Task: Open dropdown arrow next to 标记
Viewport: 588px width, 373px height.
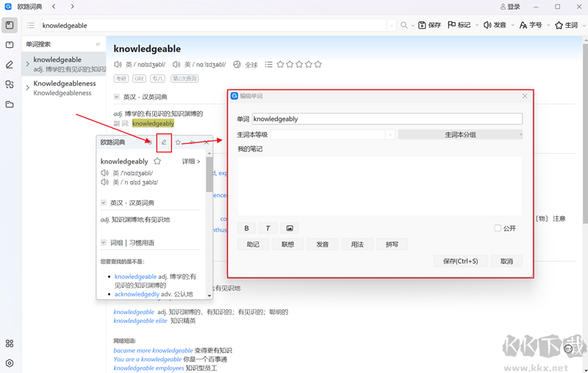Action: [x=477, y=25]
